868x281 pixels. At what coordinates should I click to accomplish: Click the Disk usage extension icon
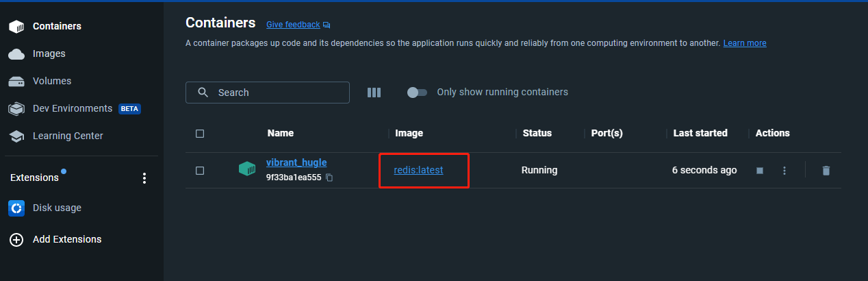[x=16, y=208]
